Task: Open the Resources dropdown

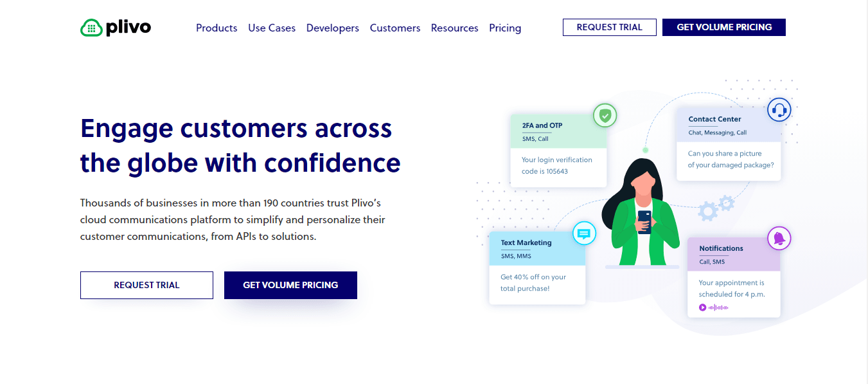Action: 454,28
